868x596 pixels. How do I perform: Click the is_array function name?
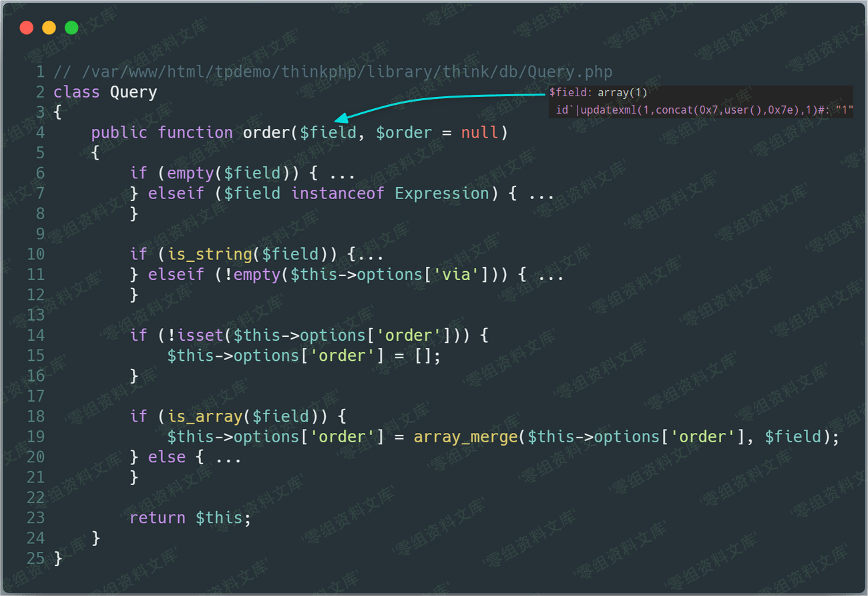[205, 416]
